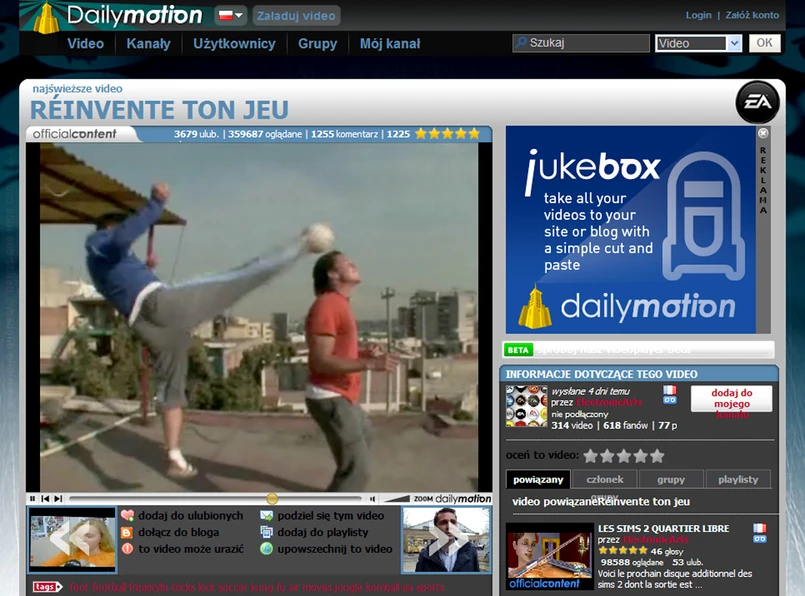
Task: Open the Użytkownicy menu item
Action: (234, 44)
